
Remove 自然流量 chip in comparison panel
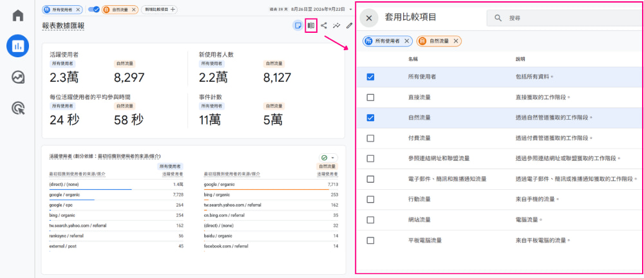pos(456,41)
